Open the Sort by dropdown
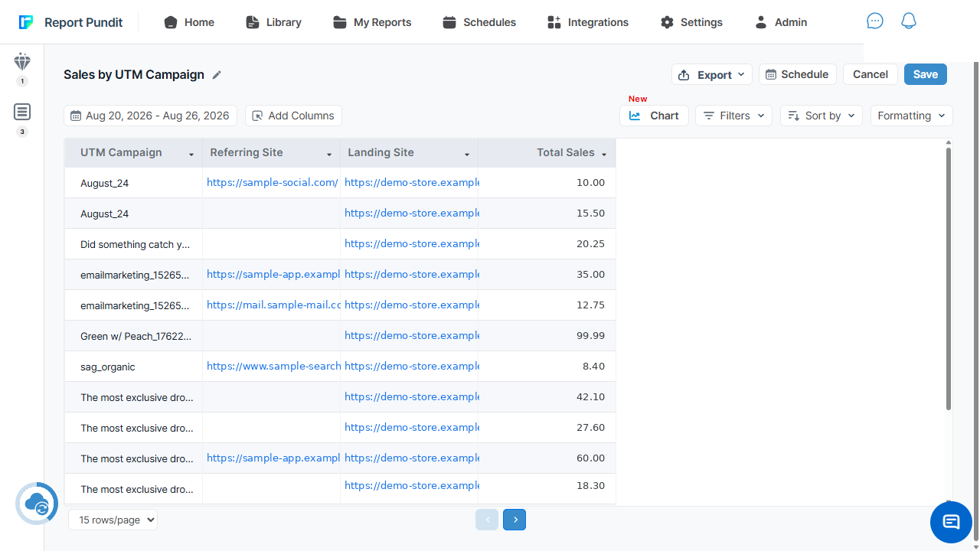980x551 pixels. click(822, 116)
